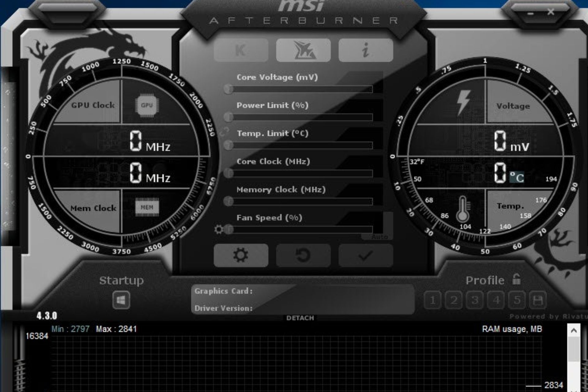
Task: Switch temperature unit via °C indicator
Action: 517,177
